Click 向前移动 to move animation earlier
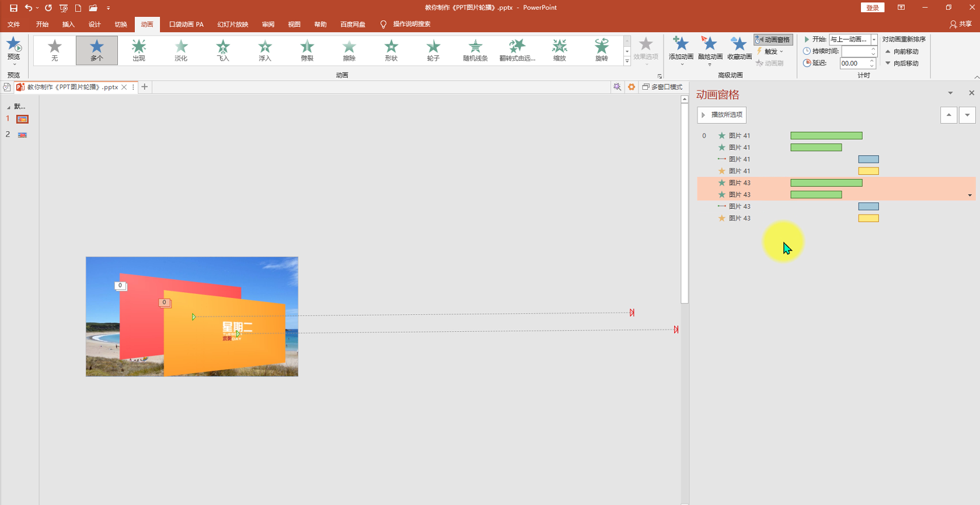This screenshot has width=980, height=505. click(x=902, y=51)
